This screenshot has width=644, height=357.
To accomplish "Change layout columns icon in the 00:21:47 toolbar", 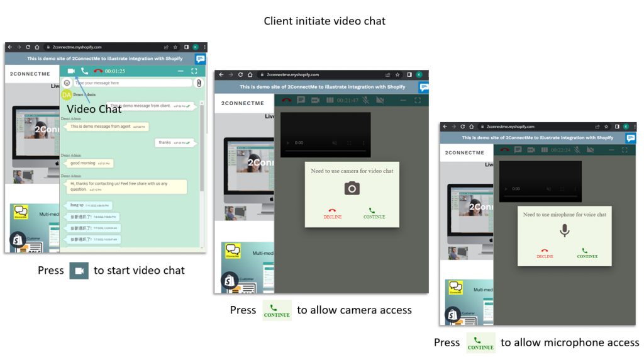I will (330, 100).
